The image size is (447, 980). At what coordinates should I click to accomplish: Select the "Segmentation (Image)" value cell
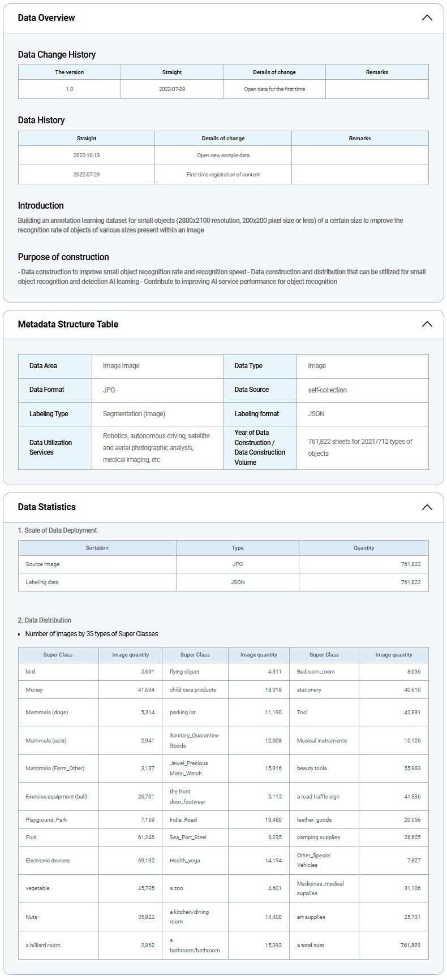(134, 414)
